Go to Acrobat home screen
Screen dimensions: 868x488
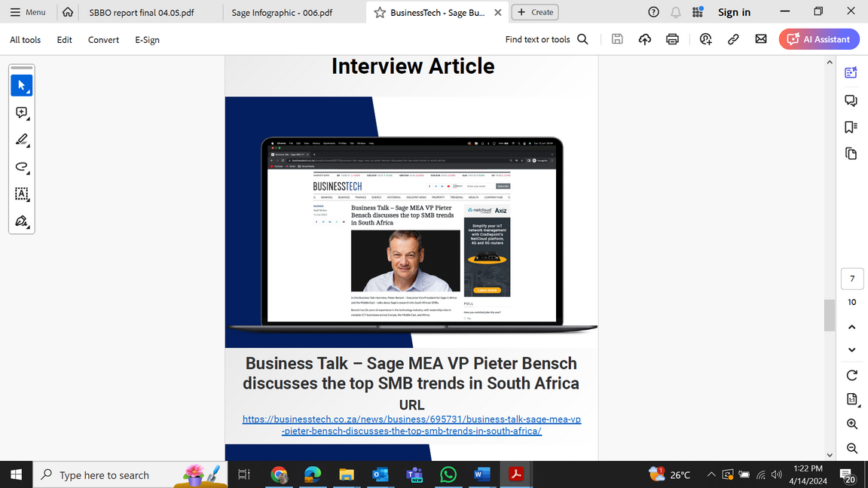click(68, 11)
